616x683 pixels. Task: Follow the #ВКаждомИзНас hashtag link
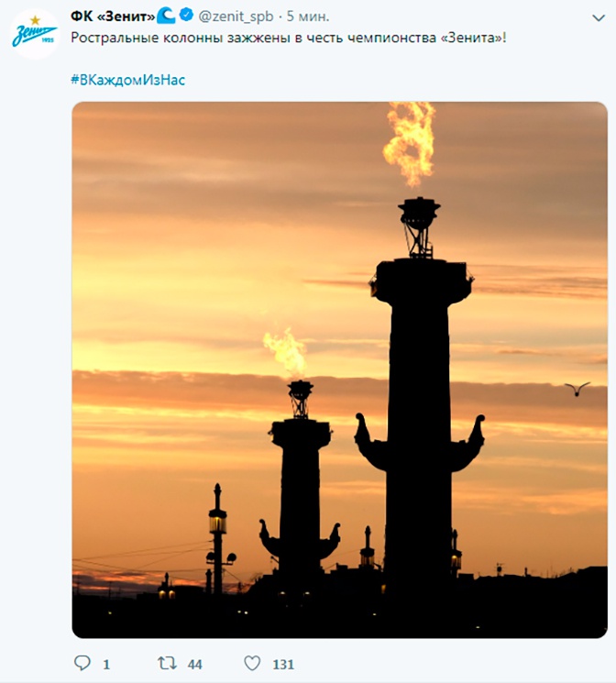(128, 80)
